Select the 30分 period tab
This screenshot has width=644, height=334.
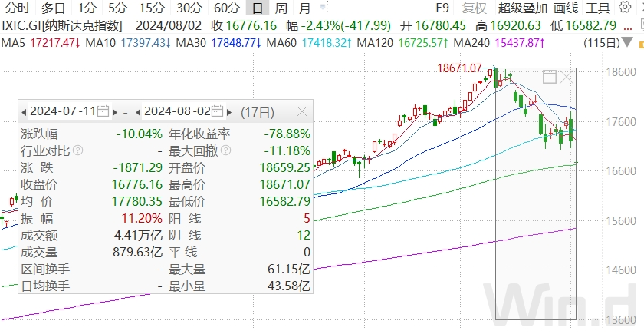189,8
